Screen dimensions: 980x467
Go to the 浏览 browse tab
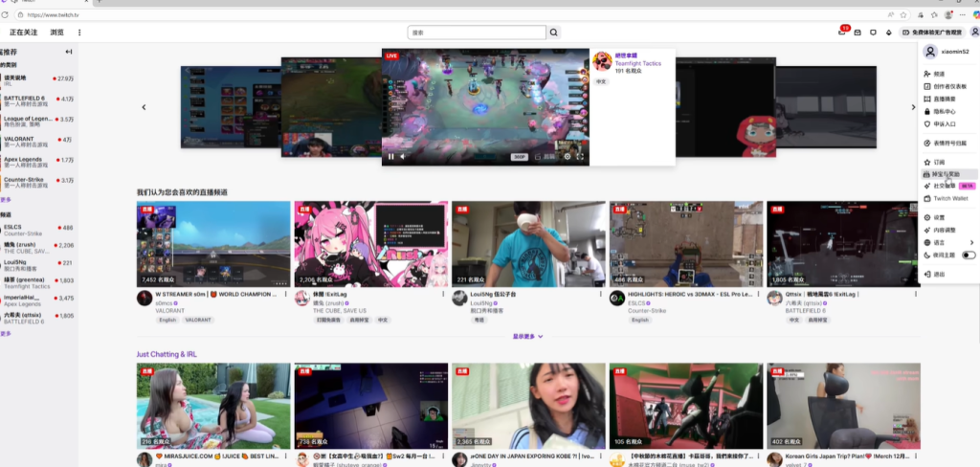pyautogui.click(x=57, y=33)
